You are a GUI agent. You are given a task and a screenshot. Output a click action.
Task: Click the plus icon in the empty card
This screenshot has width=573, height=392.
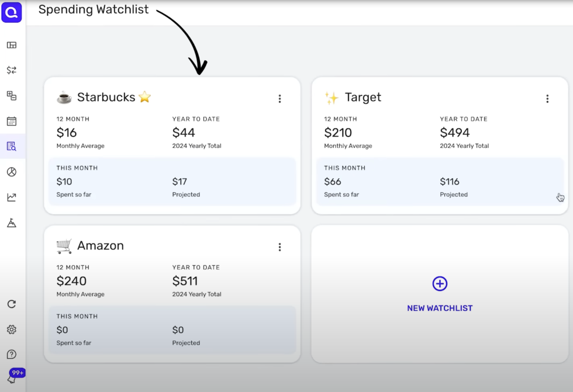click(439, 284)
